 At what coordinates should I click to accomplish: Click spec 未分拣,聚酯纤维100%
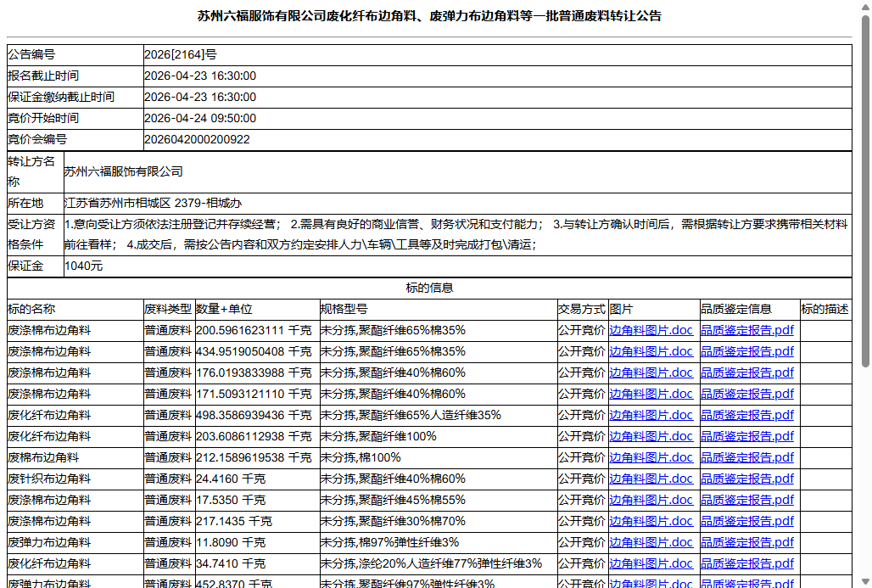[x=378, y=436]
